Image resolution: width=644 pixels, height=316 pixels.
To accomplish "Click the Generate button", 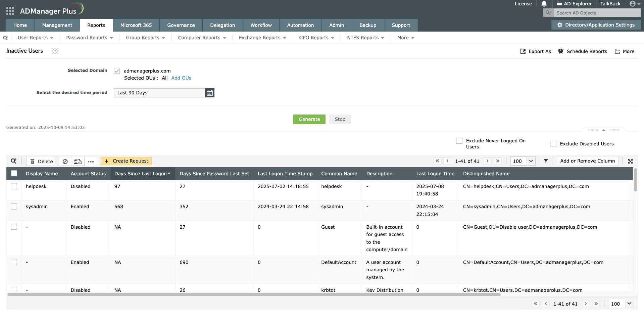I will tap(309, 119).
